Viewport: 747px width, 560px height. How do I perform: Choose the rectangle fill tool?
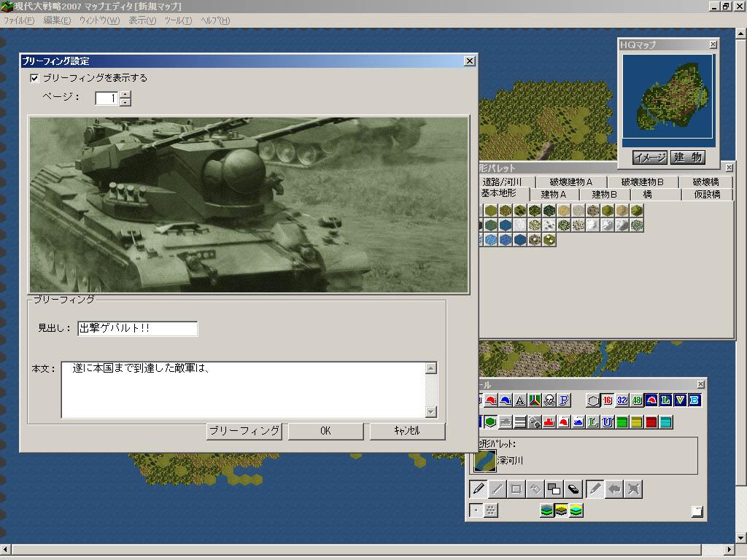516,489
